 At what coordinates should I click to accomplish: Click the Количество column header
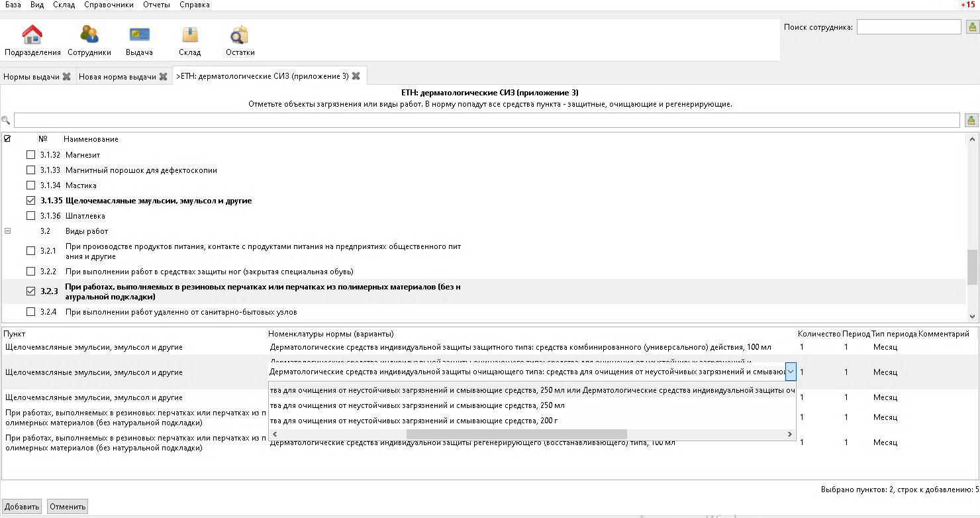pyautogui.click(x=819, y=334)
